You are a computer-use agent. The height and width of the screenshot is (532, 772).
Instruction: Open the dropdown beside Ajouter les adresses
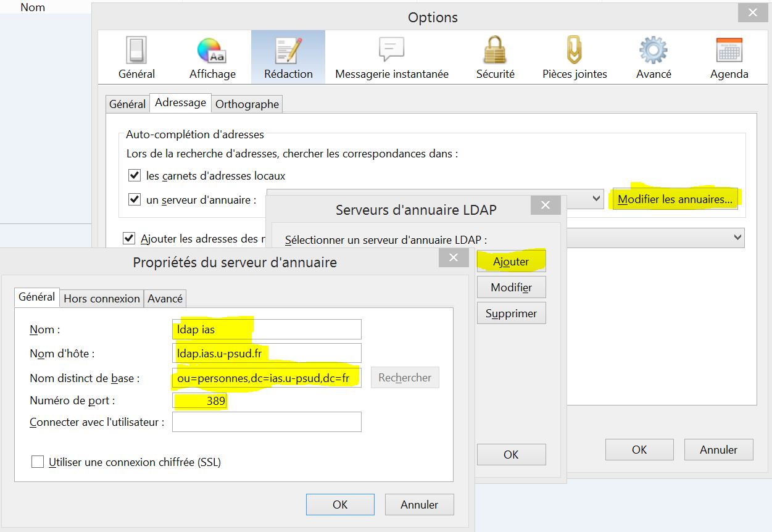click(737, 238)
